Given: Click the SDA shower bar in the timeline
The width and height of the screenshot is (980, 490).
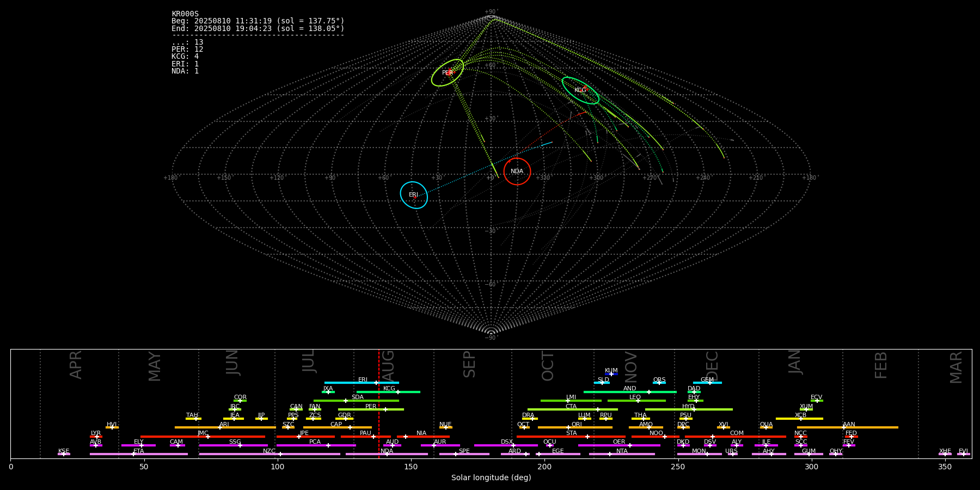Looking at the screenshot, I should (x=356, y=401).
